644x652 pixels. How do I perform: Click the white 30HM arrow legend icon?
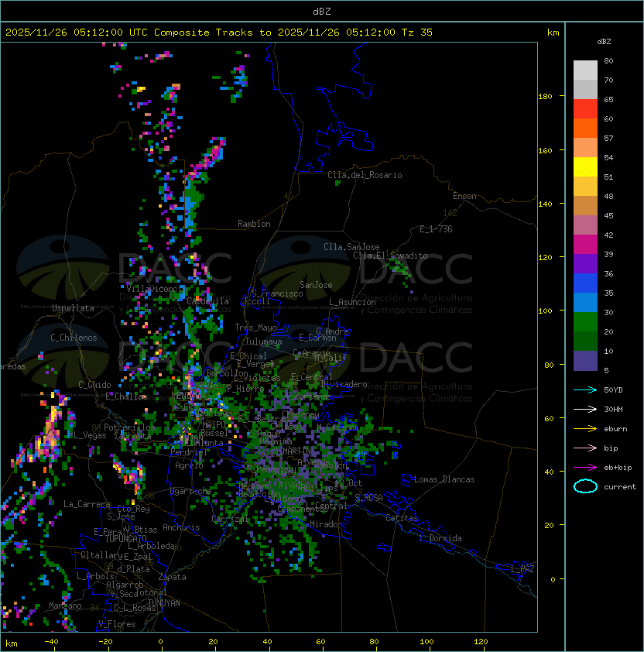click(585, 409)
